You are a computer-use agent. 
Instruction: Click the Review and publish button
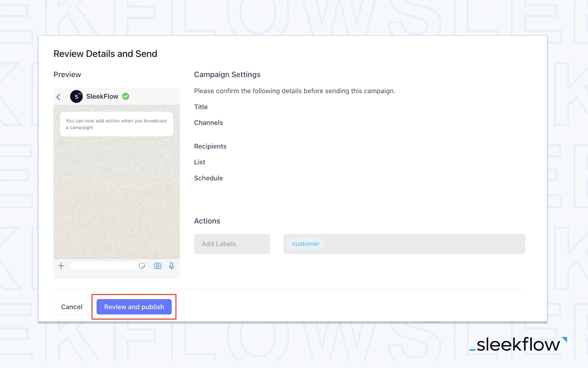tap(134, 307)
